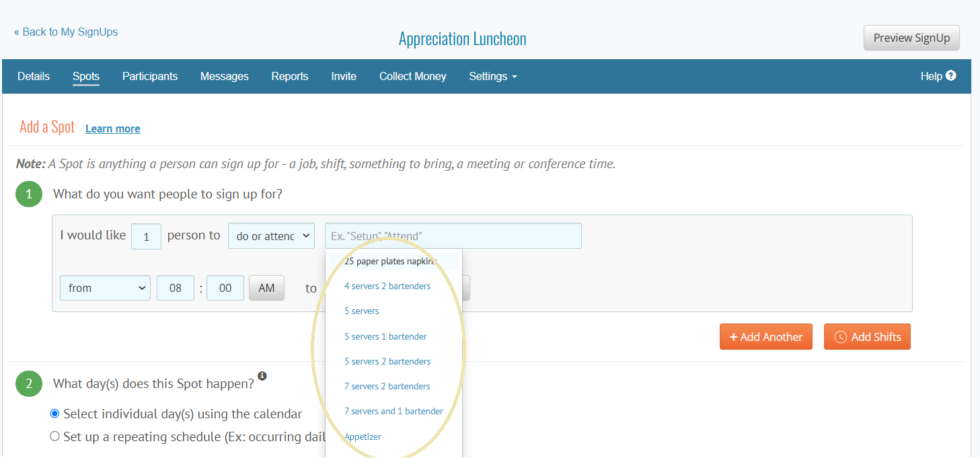Click the info icon beside day question
The image size is (980, 458).
tap(262, 376)
